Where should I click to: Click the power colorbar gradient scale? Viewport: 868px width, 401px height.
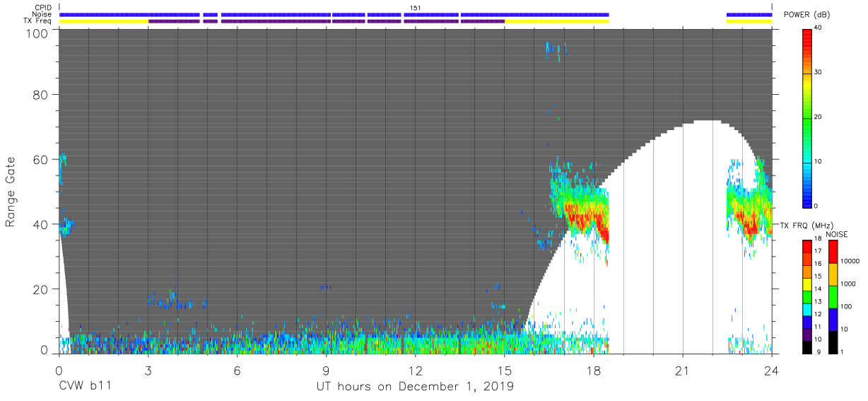click(807, 117)
